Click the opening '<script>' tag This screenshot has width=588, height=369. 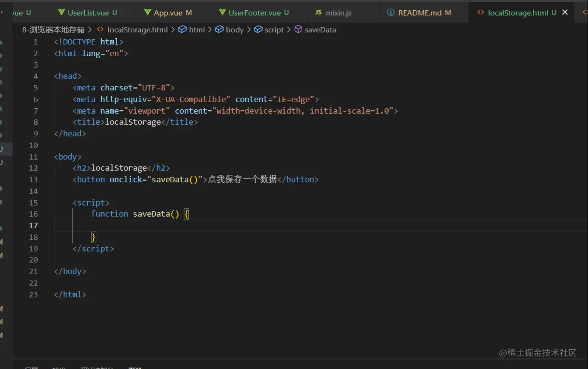pyautogui.click(x=91, y=203)
